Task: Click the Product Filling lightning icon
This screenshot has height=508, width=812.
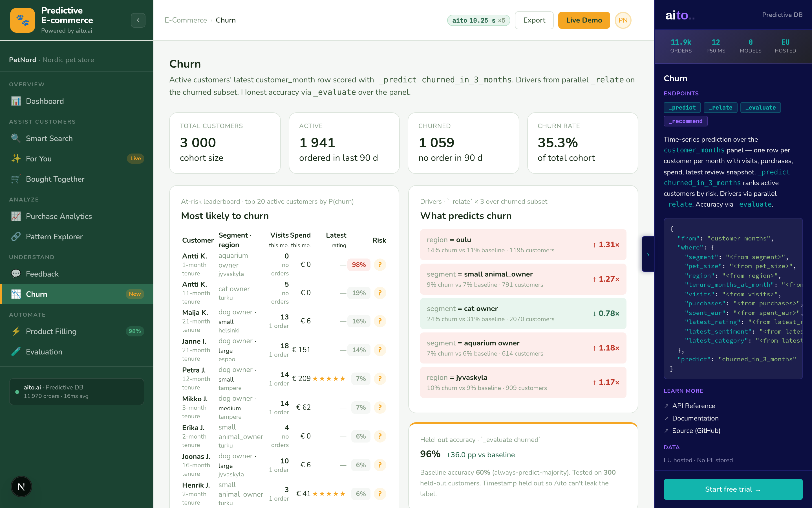Action: tap(16, 331)
